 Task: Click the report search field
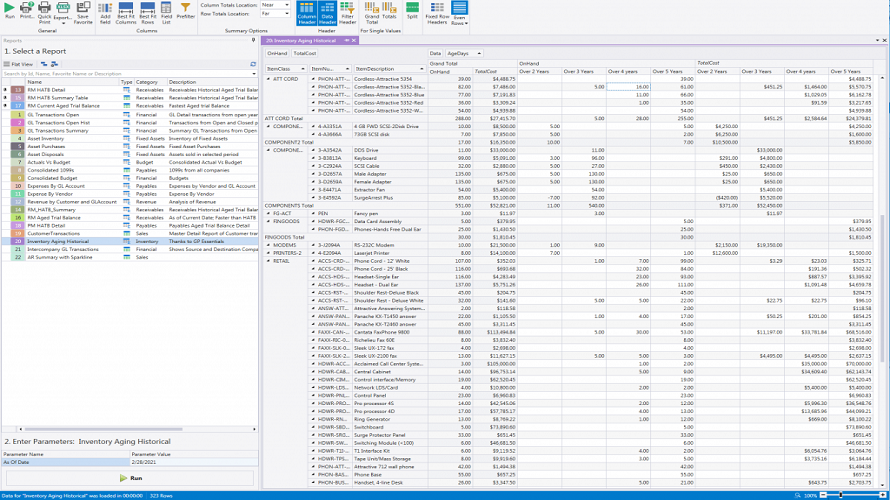(x=126, y=74)
